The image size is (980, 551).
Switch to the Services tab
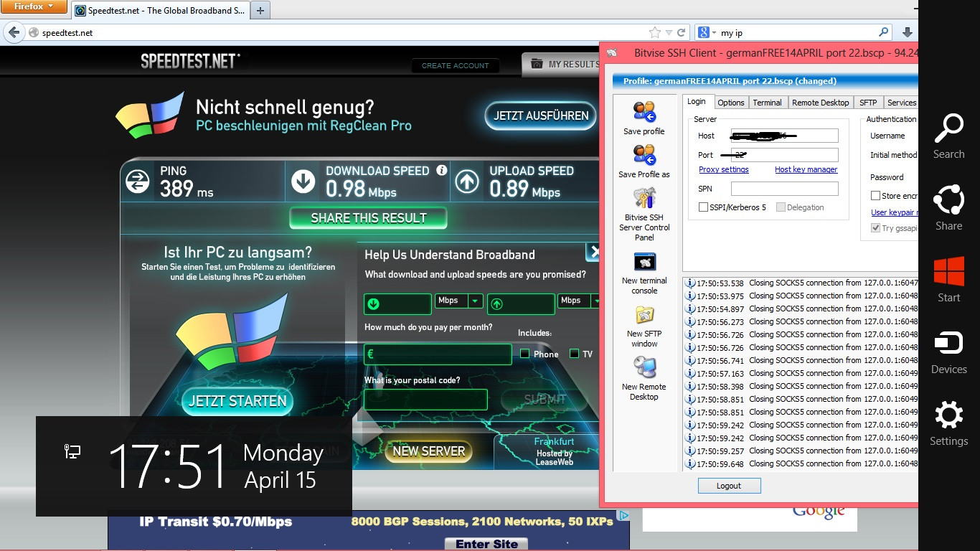coord(901,103)
